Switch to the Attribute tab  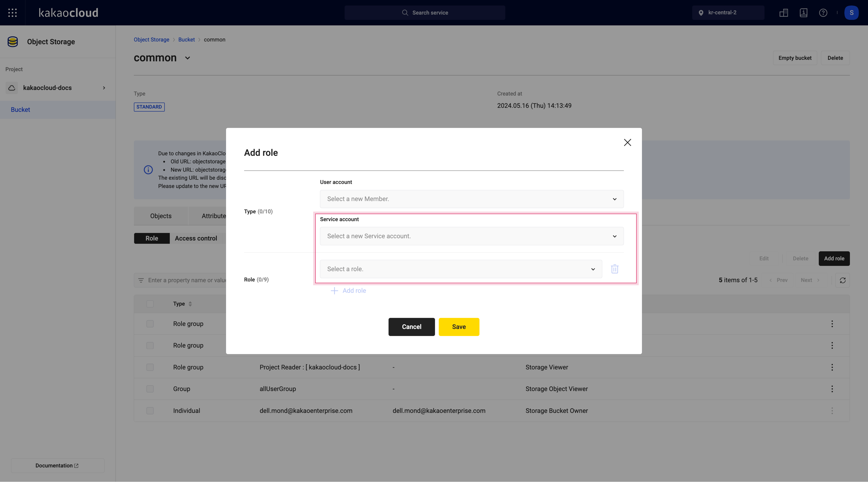point(214,216)
